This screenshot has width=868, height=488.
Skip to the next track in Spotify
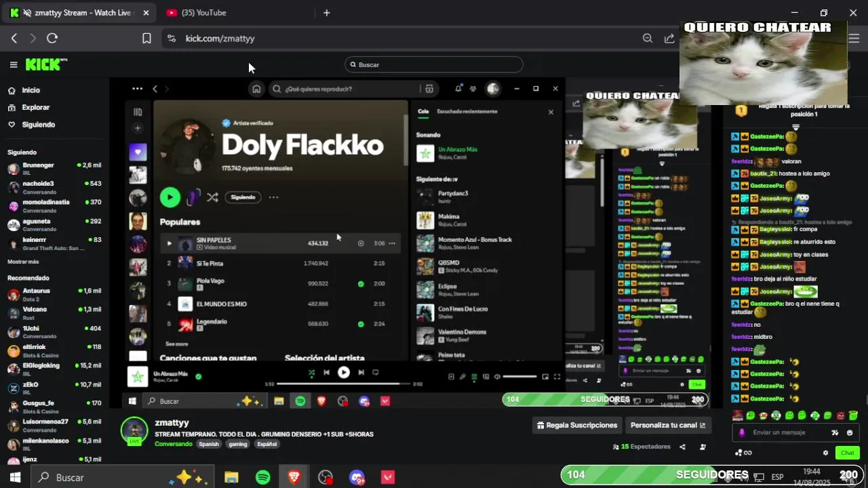click(361, 372)
